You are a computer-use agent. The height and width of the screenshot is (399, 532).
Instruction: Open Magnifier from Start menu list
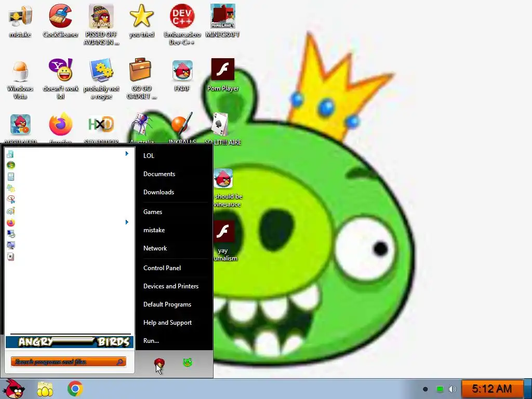click(x=11, y=245)
